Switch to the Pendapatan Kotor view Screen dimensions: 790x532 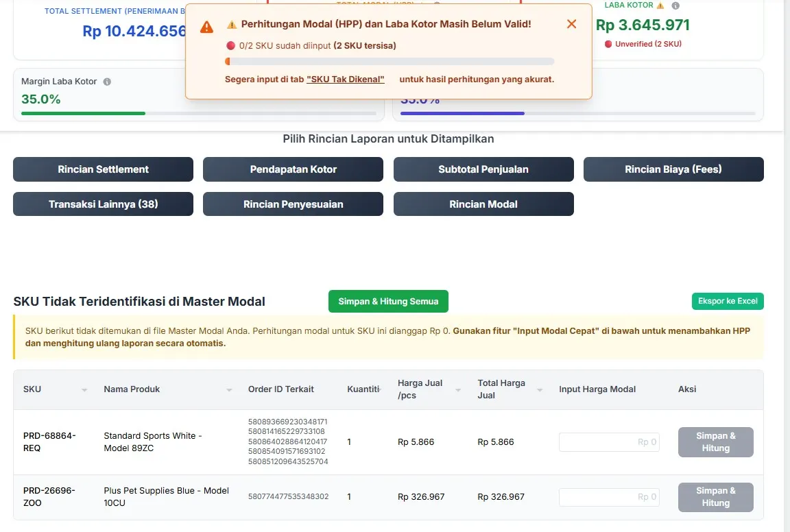tap(293, 169)
